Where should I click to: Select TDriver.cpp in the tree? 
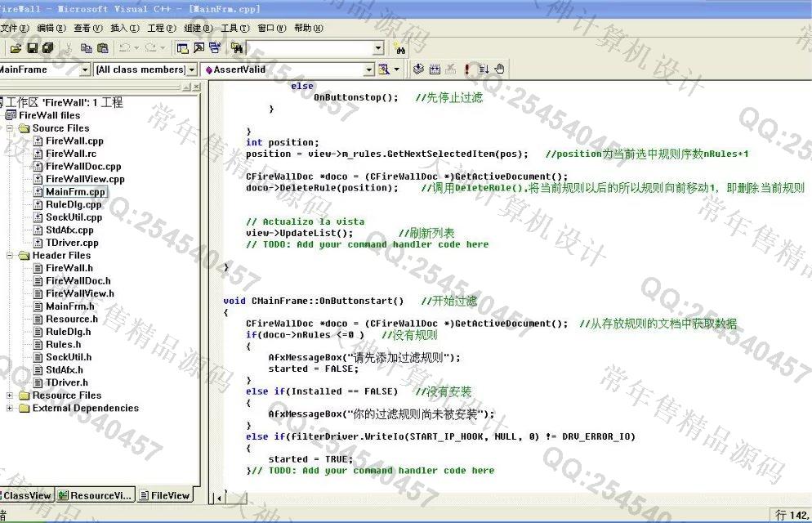72,243
